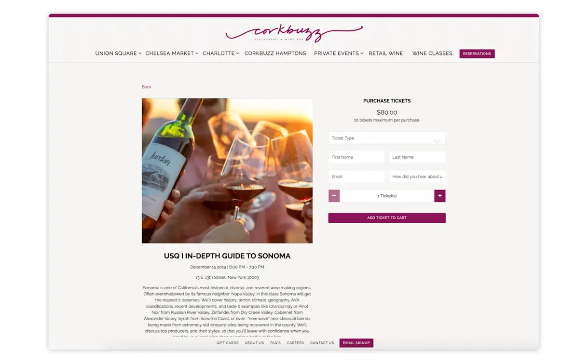Screen dimensions: 588x364
Task: Click the wine bottle event image
Action: click(x=227, y=171)
